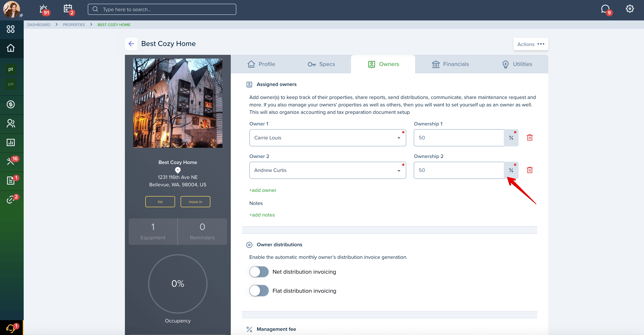Screen dimensions: 644x335
Task: Click the DASHBOARD breadcrumb
Action: tap(39, 25)
